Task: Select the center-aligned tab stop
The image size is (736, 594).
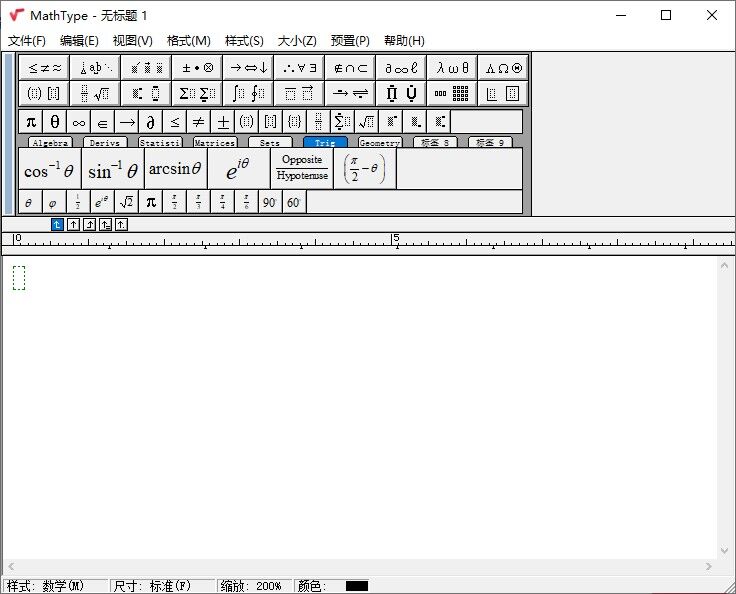Action: (x=73, y=224)
